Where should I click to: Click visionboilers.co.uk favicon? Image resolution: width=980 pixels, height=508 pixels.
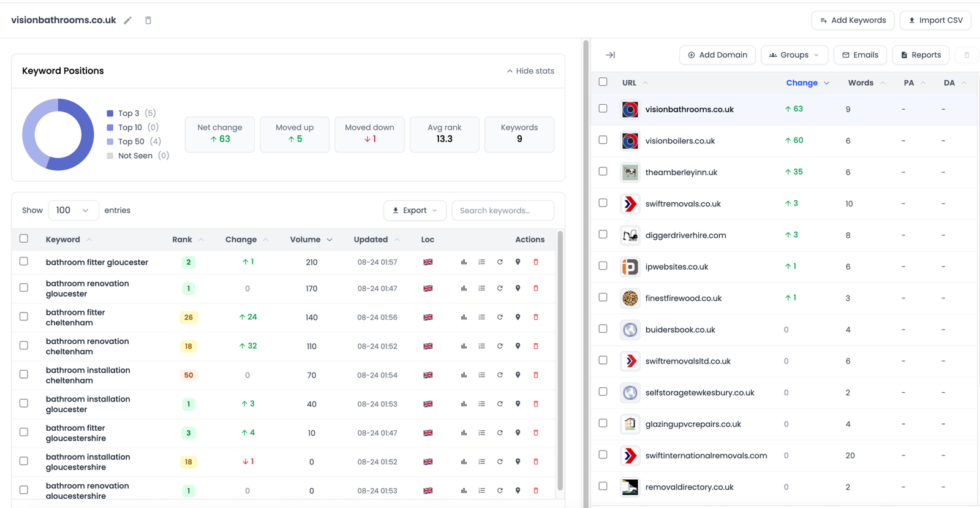(x=630, y=141)
